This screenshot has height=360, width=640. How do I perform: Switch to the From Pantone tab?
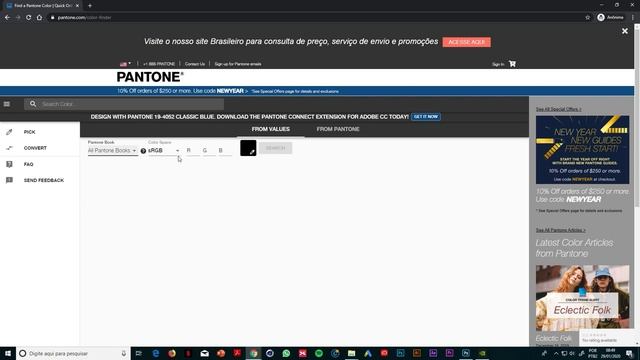click(338, 129)
